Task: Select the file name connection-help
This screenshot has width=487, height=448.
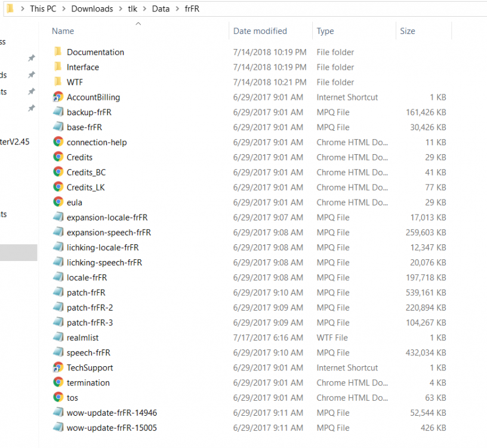Action: click(x=97, y=142)
